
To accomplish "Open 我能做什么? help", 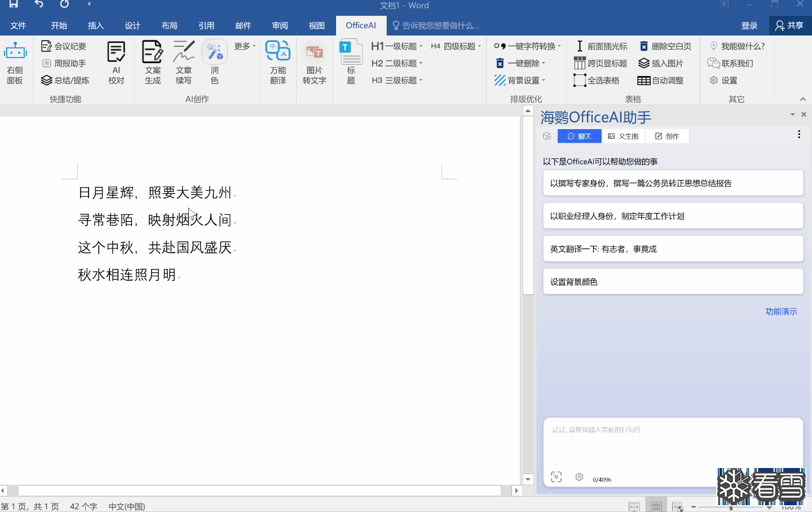I will pyautogui.click(x=737, y=46).
